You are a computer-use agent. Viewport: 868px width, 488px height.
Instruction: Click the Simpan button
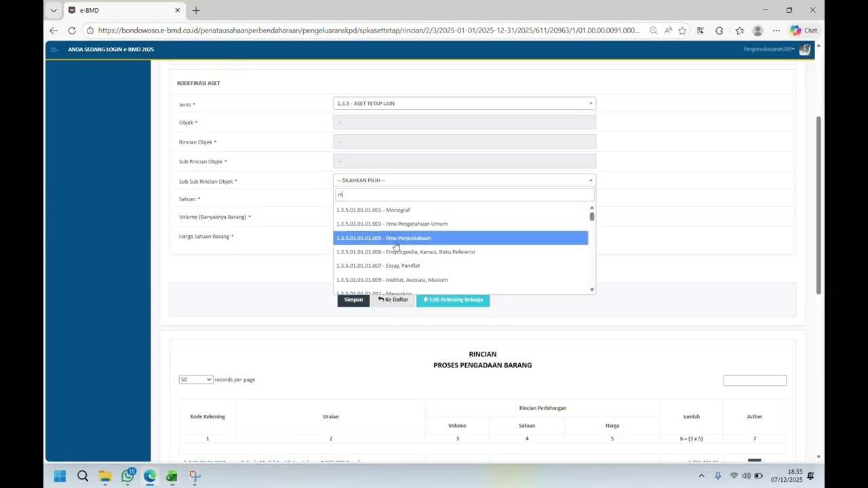(x=353, y=300)
